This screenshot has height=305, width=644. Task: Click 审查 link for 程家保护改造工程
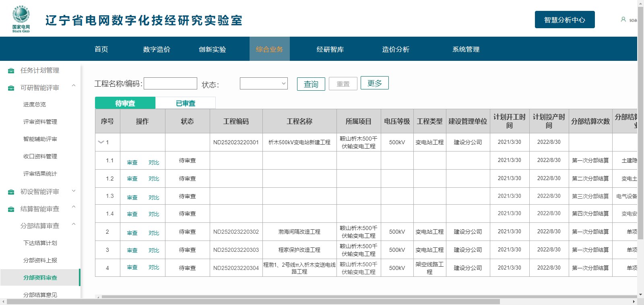coord(132,250)
